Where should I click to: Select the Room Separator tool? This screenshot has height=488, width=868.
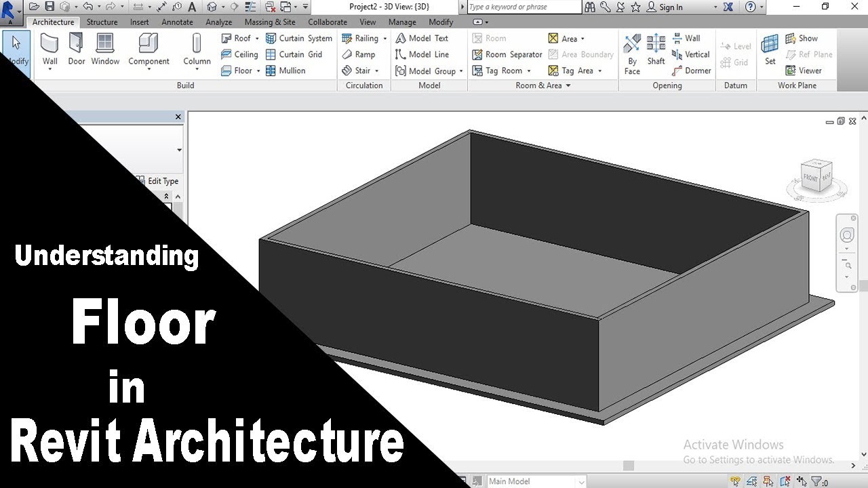pos(507,54)
